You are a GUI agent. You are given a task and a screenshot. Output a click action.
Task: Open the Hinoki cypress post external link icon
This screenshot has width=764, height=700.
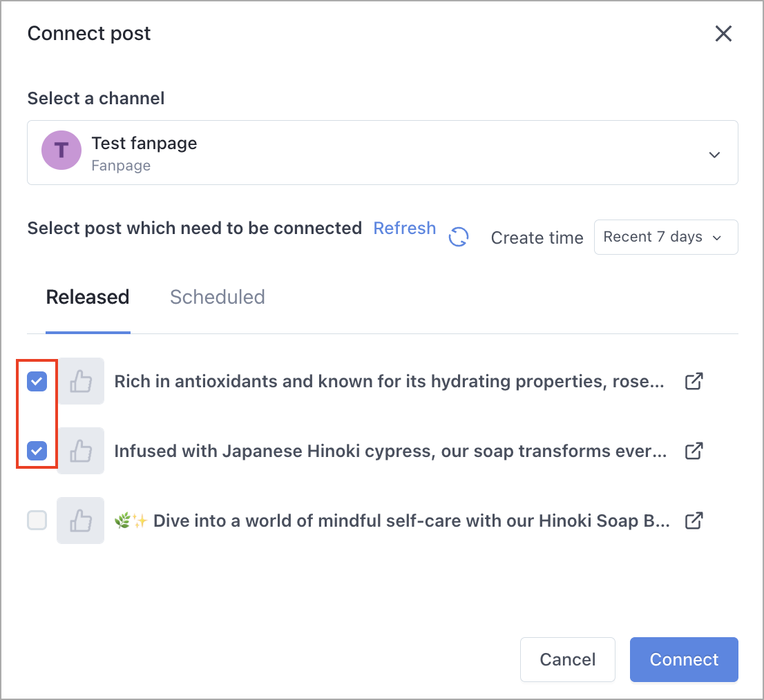coord(694,451)
